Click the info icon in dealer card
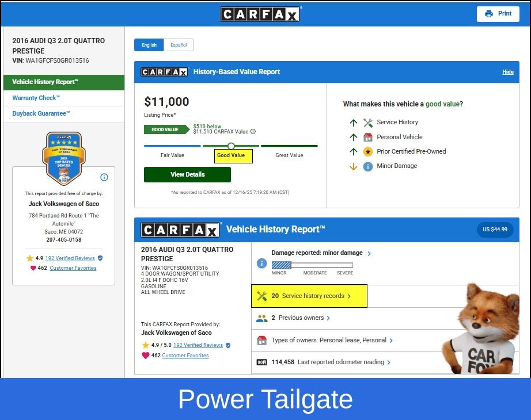The width and height of the screenshot is (531, 420). pyautogui.click(x=104, y=177)
